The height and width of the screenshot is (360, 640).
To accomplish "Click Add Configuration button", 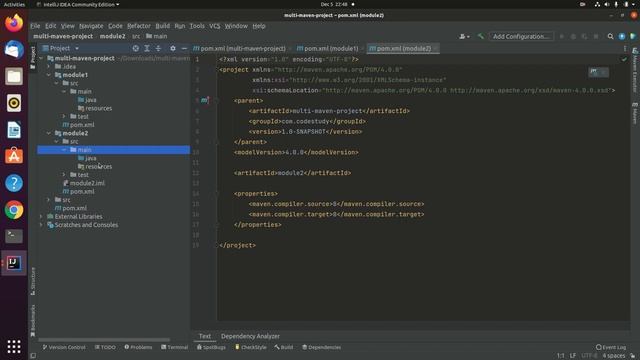I will (x=521, y=36).
